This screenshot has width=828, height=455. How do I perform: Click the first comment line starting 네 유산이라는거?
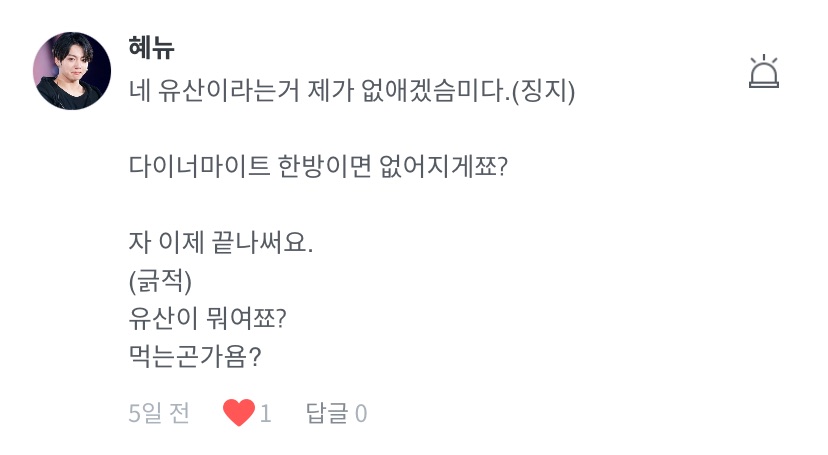pos(352,93)
